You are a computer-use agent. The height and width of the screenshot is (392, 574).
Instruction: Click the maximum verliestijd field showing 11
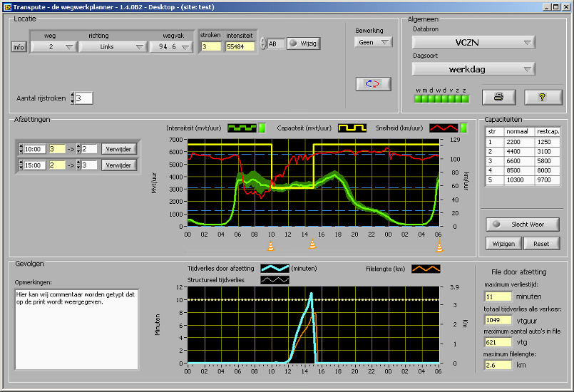tap(498, 296)
